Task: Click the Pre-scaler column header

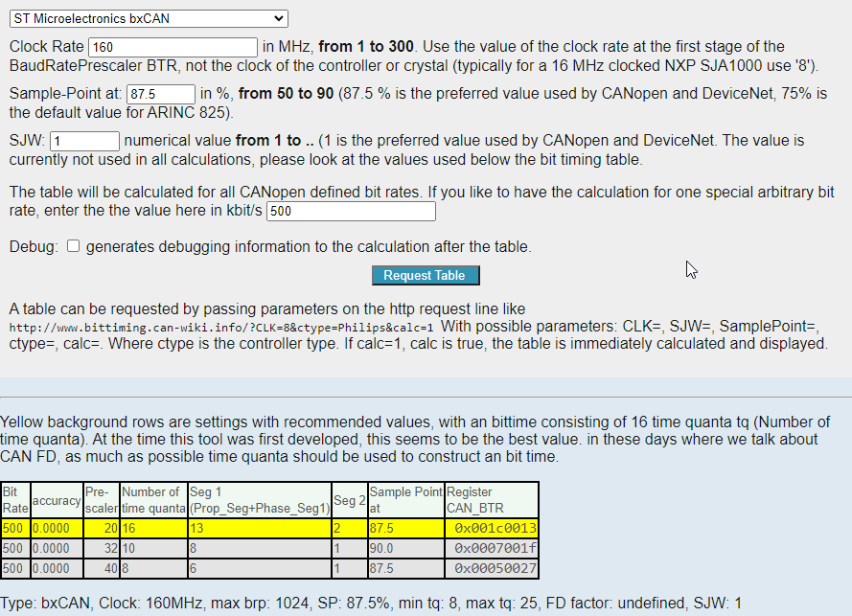Action: tap(101, 500)
